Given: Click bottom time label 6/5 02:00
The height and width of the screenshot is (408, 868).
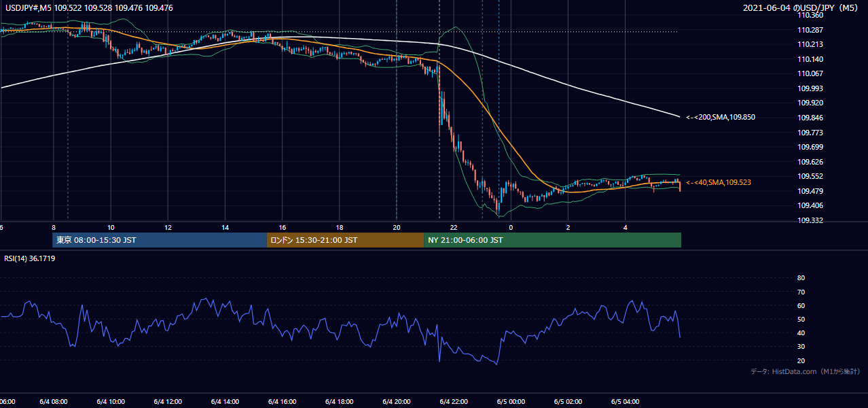Looking at the screenshot, I should [568, 401].
